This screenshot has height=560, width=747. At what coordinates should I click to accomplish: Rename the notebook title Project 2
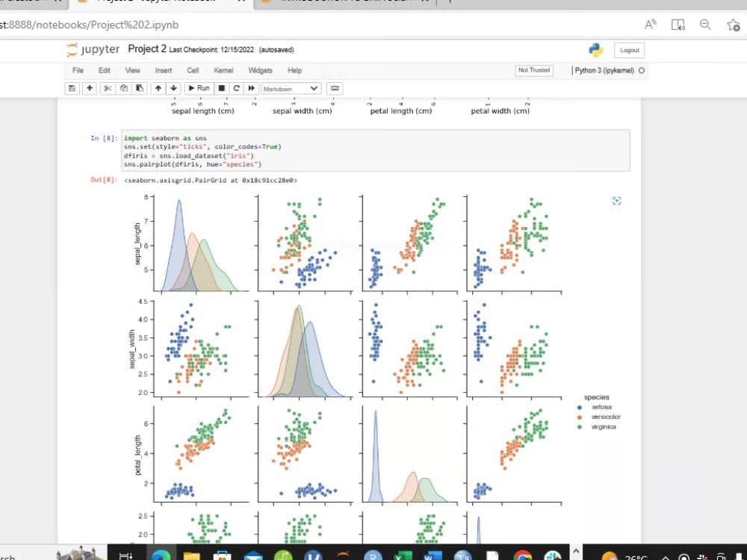point(147,49)
